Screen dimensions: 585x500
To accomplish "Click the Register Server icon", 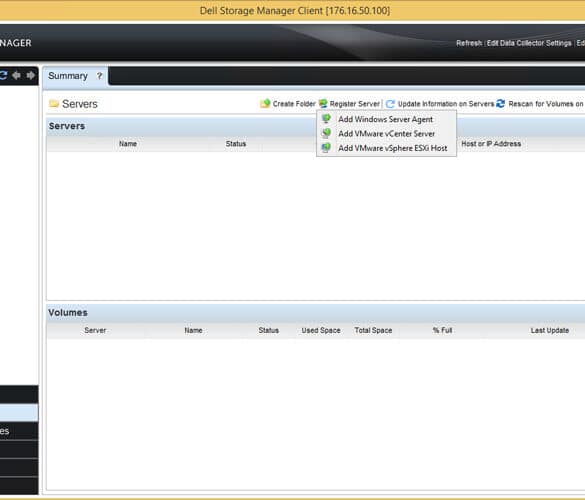I will tap(323, 103).
